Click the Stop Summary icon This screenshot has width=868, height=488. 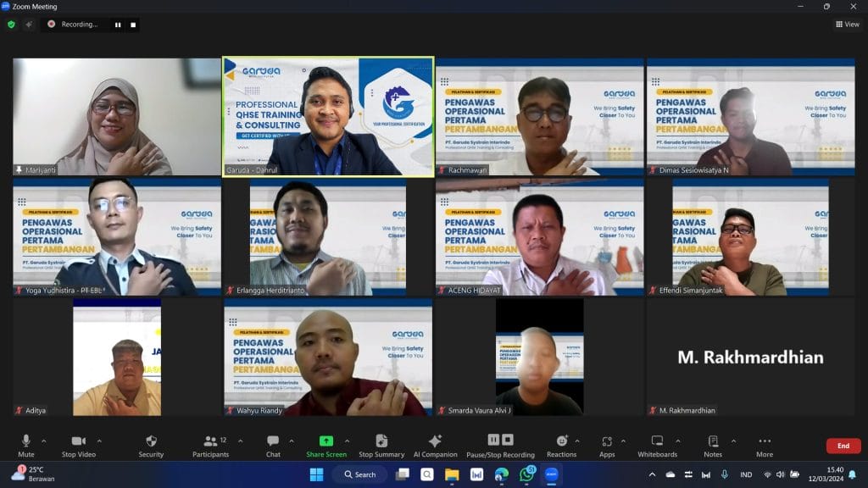pos(381,441)
